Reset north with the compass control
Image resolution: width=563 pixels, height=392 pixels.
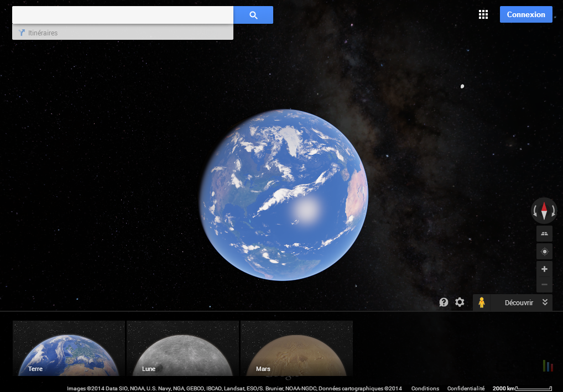pos(544,210)
